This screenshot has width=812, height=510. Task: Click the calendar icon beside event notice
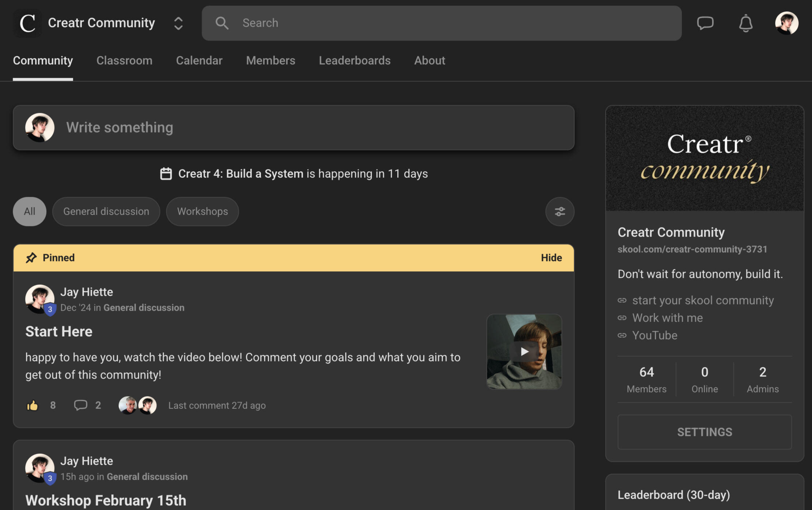pyautogui.click(x=166, y=174)
